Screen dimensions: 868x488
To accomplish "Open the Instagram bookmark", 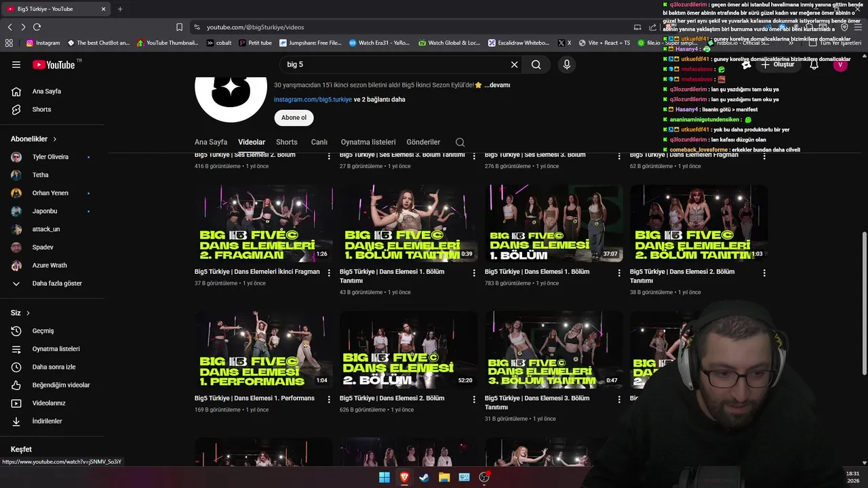I will [x=43, y=43].
